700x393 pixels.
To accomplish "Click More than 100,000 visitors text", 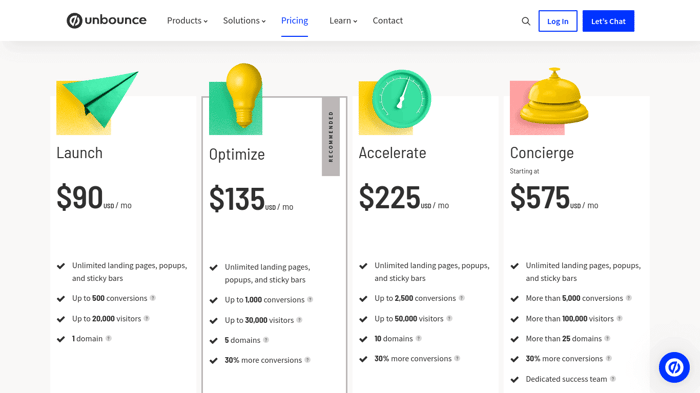I will click(x=570, y=318).
